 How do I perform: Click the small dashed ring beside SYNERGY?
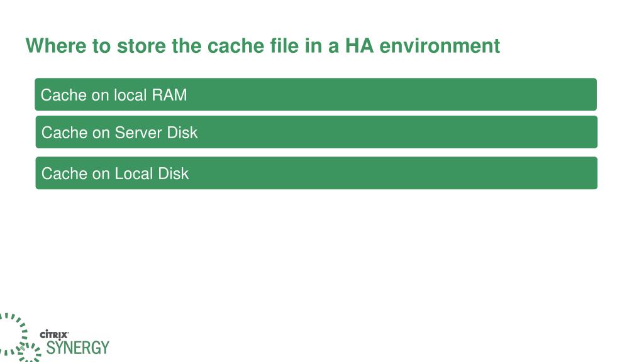pyautogui.click(x=30, y=353)
